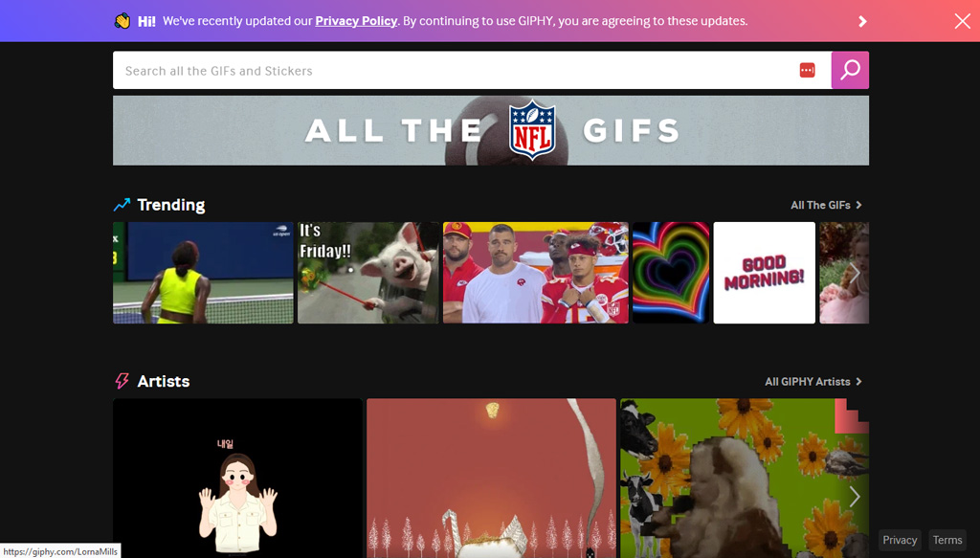Click the Privacy footer button
Screen dimensions: 980x558
(900, 540)
